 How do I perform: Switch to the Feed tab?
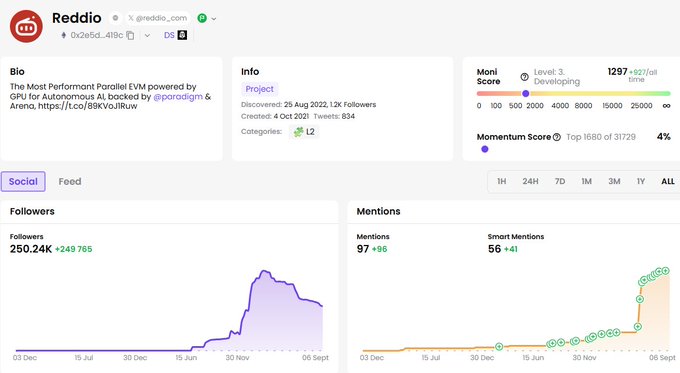(70, 181)
